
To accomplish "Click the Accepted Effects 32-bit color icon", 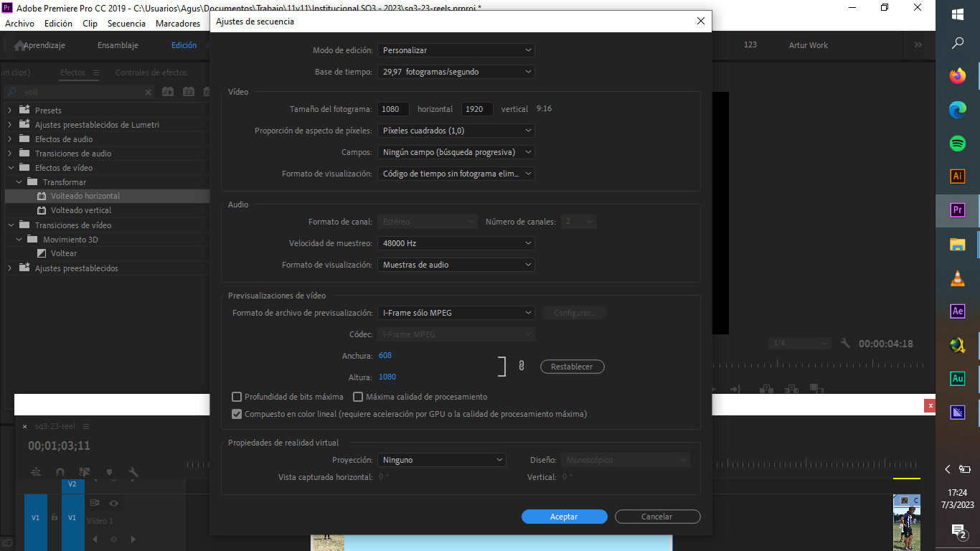I will (188, 92).
